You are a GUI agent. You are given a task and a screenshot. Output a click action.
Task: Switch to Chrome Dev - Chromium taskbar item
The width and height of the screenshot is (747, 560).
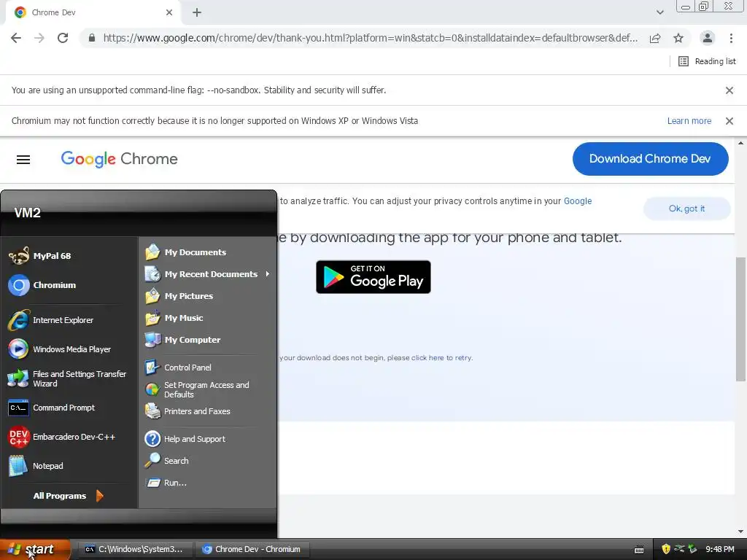[252, 549]
